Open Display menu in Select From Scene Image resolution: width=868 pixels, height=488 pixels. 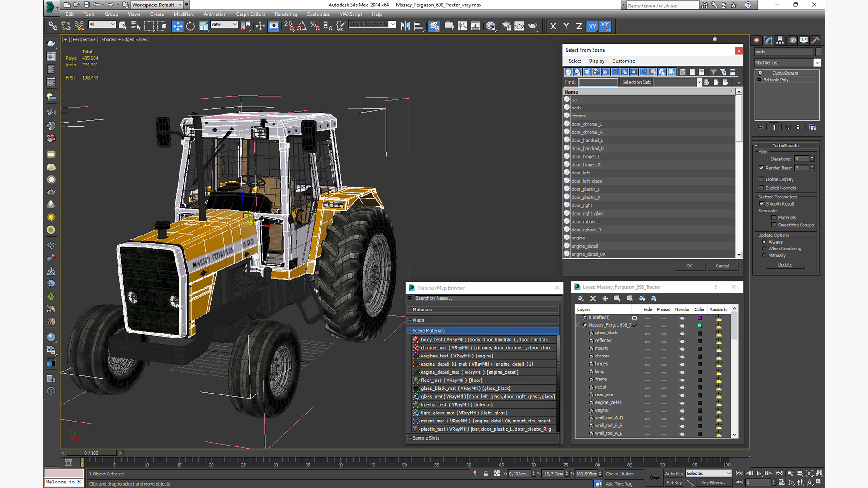[596, 61]
